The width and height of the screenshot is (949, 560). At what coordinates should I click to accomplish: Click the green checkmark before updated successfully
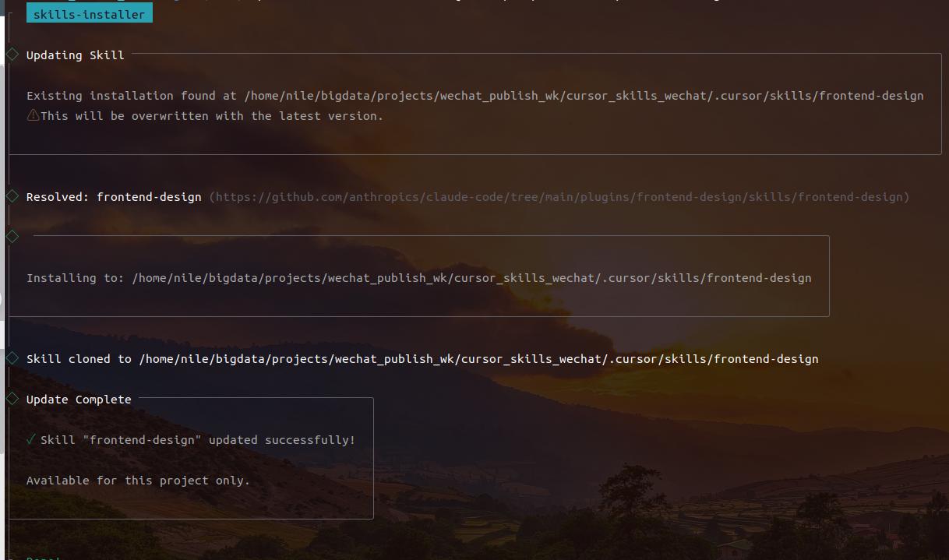pos(31,439)
